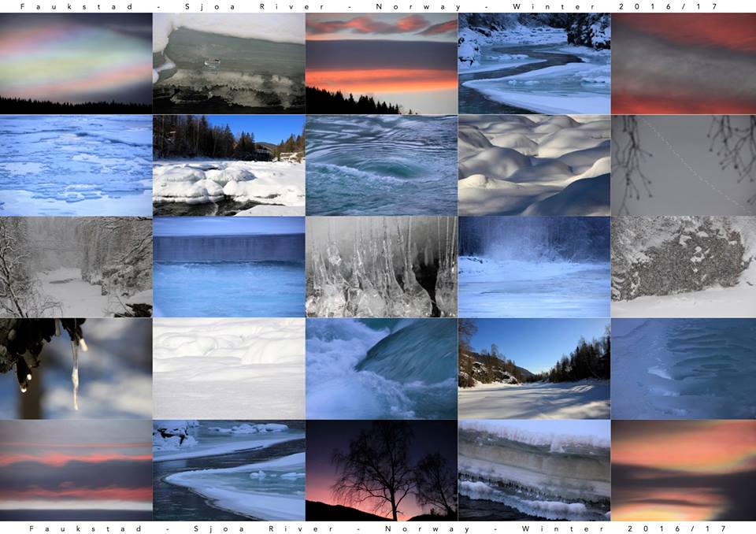756x534 pixels.
Task: Select the layered frosty ice bank photo
Action: click(x=534, y=470)
